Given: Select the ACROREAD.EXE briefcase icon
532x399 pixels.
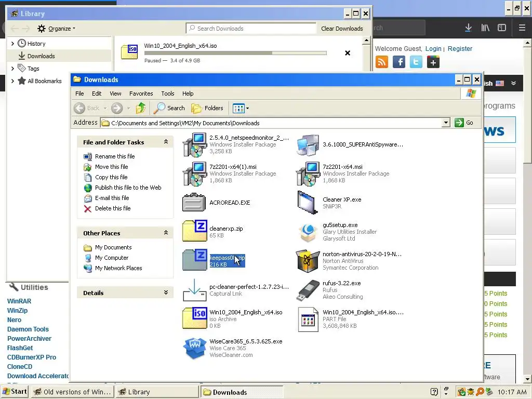Looking at the screenshot, I should tap(194, 203).
